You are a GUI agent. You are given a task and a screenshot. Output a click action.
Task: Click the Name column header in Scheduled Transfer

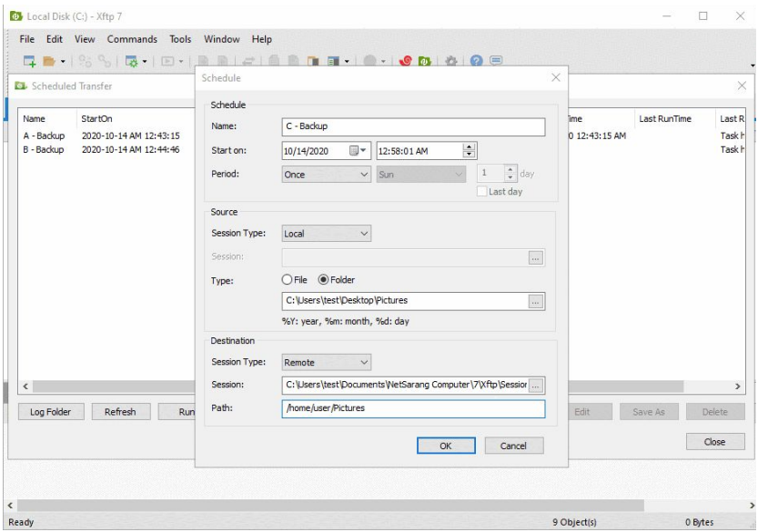(x=35, y=119)
